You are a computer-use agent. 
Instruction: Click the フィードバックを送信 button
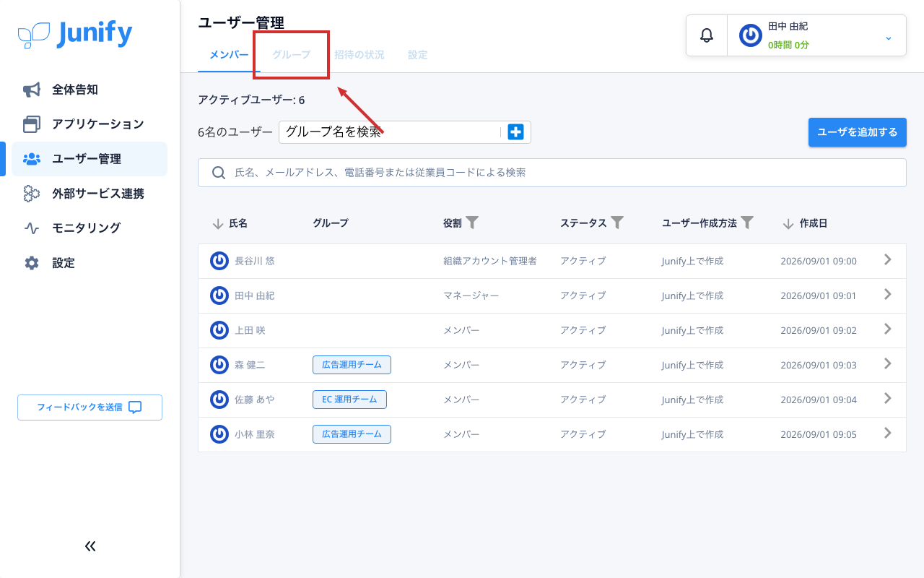(90, 407)
